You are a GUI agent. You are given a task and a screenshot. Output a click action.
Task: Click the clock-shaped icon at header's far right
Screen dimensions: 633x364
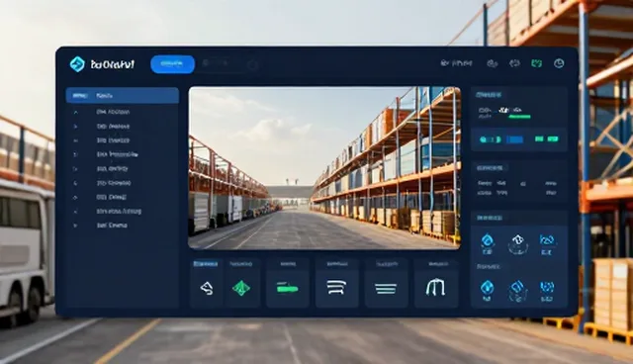[x=559, y=63]
